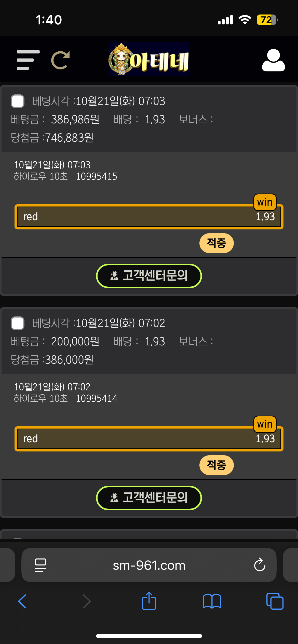Open the Safari tabs overview icon

click(275, 601)
